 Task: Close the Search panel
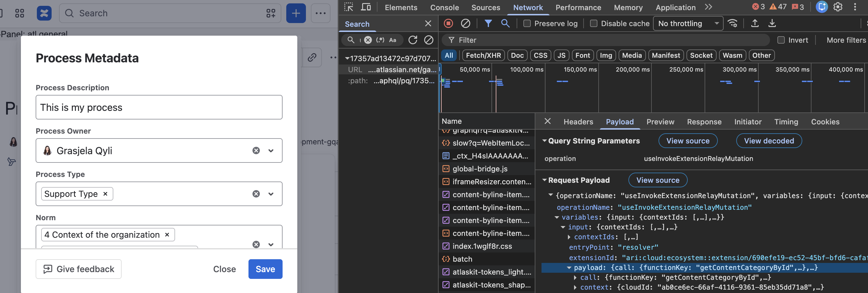[428, 24]
